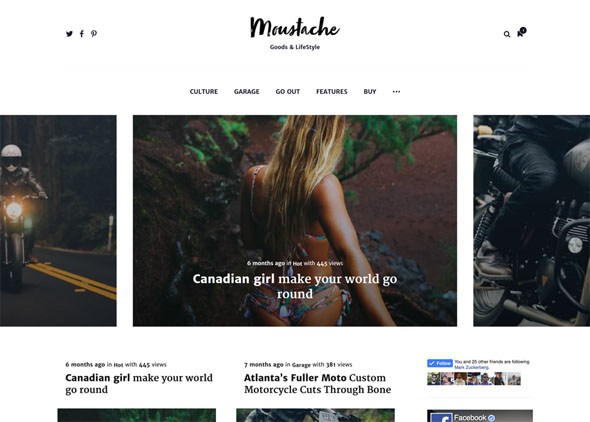Toggle the Facebook Follow button
The width and height of the screenshot is (590, 422).
(439, 363)
